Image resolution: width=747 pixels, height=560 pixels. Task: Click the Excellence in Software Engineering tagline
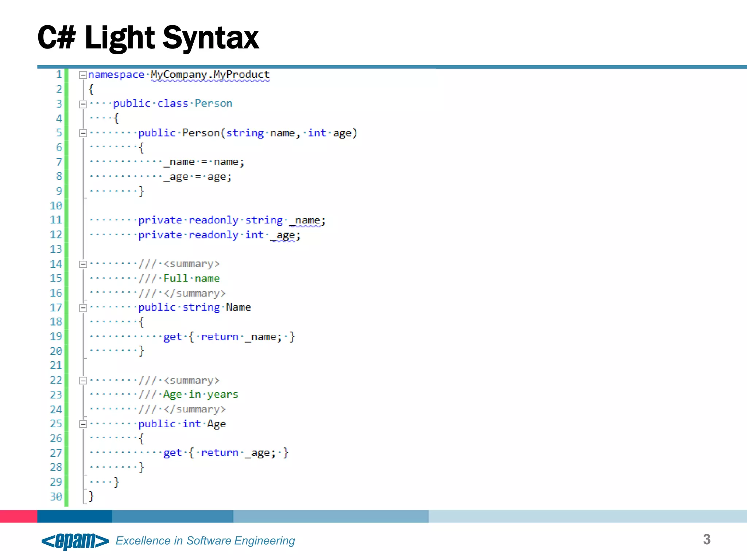(x=205, y=541)
